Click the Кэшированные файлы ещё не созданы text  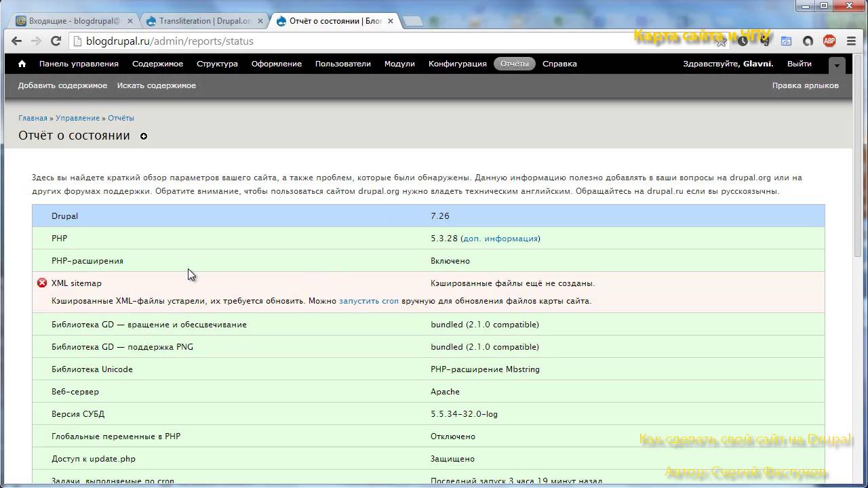[x=513, y=283]
